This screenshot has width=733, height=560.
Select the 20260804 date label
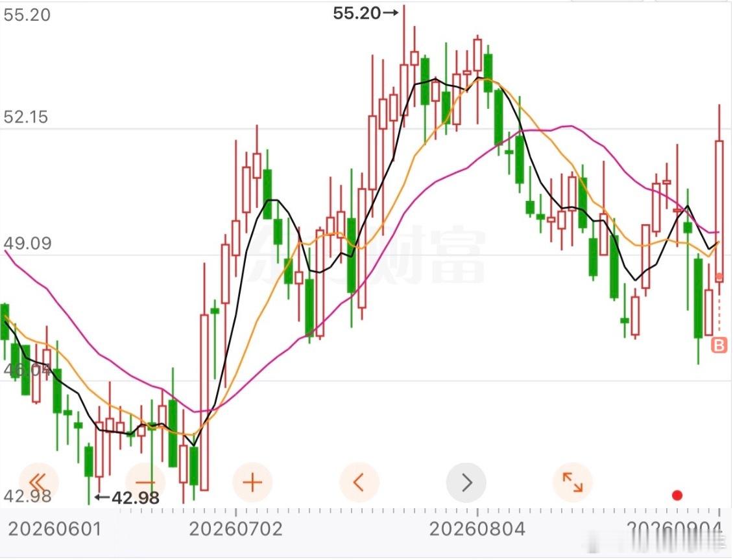coord(477,529)
